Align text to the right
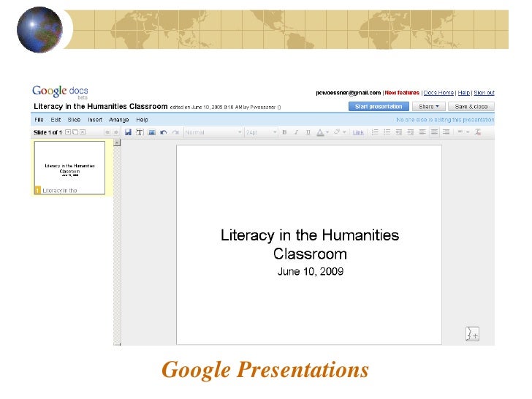 pyautogui.click(x=446, y=132)
